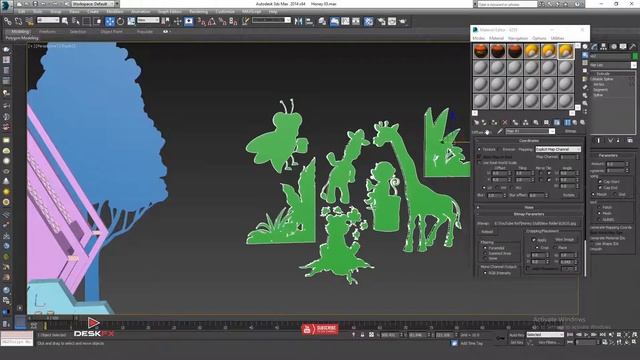
Task: Toggle the Angle Snap tool
Action: [212, 21]
